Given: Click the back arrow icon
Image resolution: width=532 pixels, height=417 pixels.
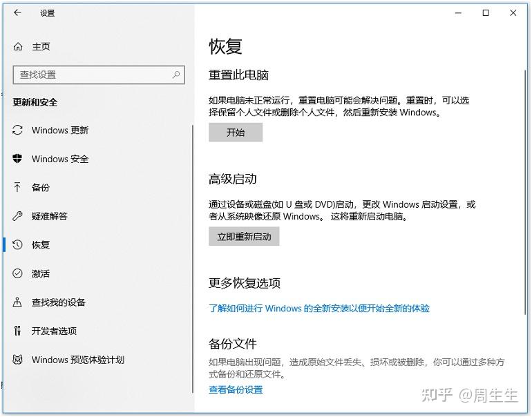Looking at the screenshot, I should pyautogui.click(x=18, y=13).
